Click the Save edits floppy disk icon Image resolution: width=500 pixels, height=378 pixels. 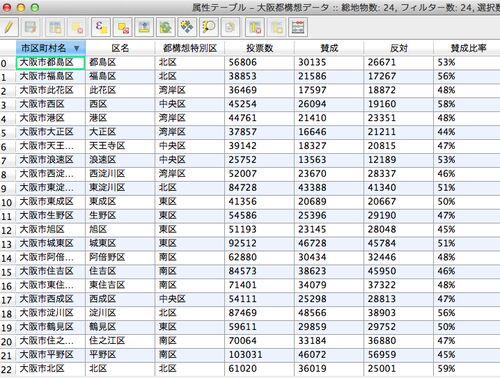pos(30,27)
